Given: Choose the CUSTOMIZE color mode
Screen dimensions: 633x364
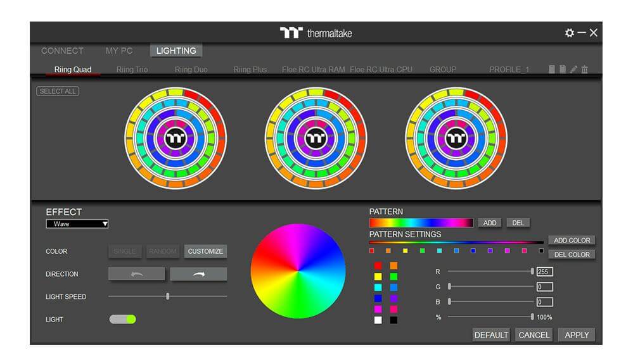Looking at the screenshot, I should point(205,251).
